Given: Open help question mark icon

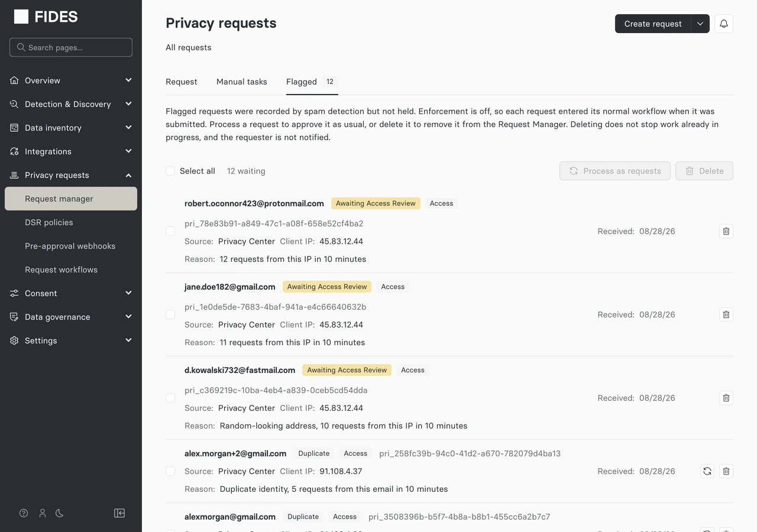Looking at the screenshot, I should click(24, 513).
